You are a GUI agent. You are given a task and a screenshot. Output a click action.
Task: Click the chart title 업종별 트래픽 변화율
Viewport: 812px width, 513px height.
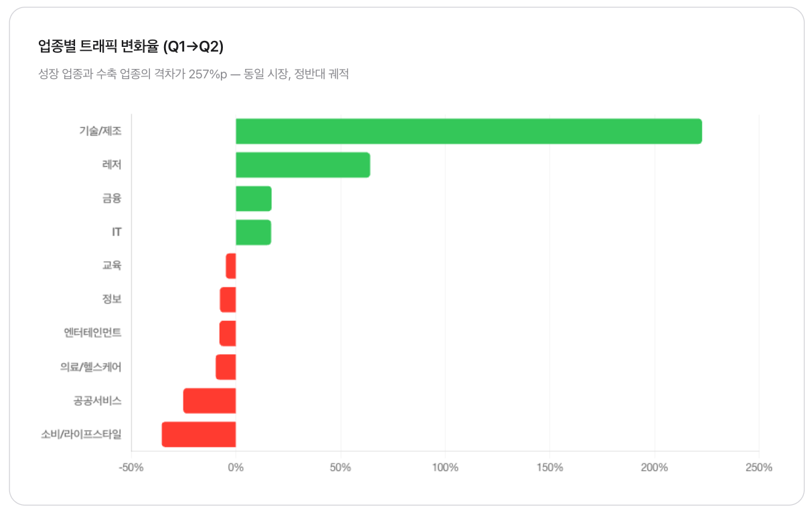point(131,46)
